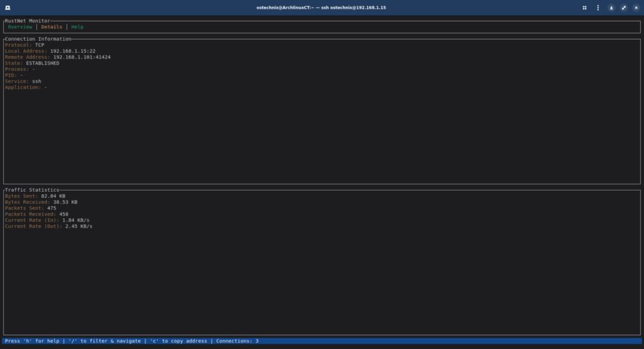
Task: Minimize the terminal window
Action: pyautogui.click(x=611, y=8)
